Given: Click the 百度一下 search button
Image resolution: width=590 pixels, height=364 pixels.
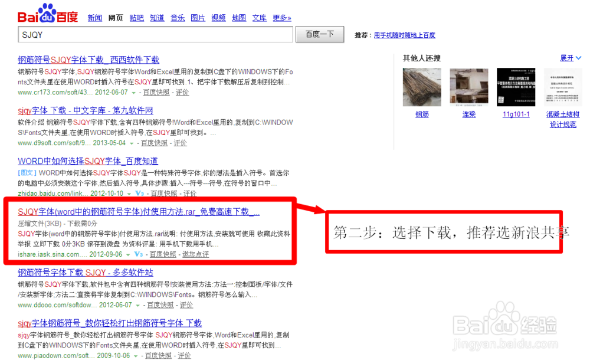Looking at the screenshot, I should [320, 34].
